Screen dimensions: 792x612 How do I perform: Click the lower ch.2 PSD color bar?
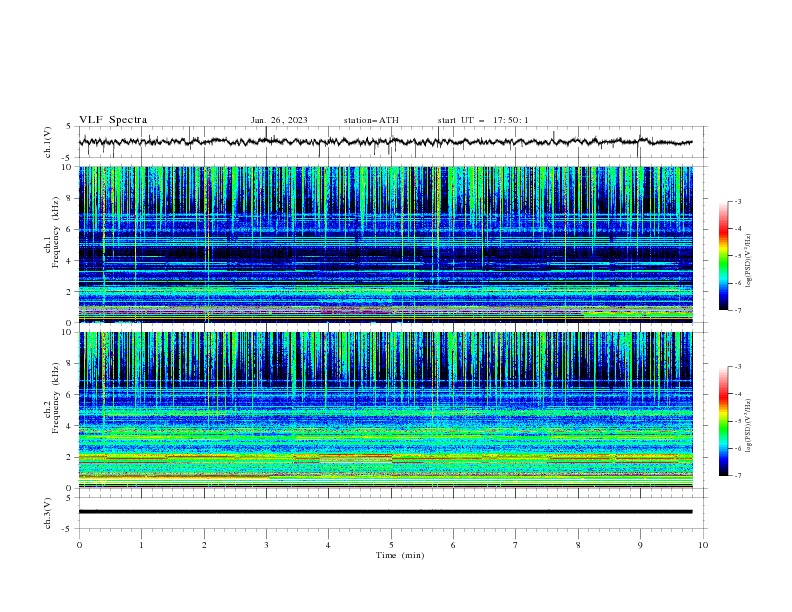click(x=723, y=421)
